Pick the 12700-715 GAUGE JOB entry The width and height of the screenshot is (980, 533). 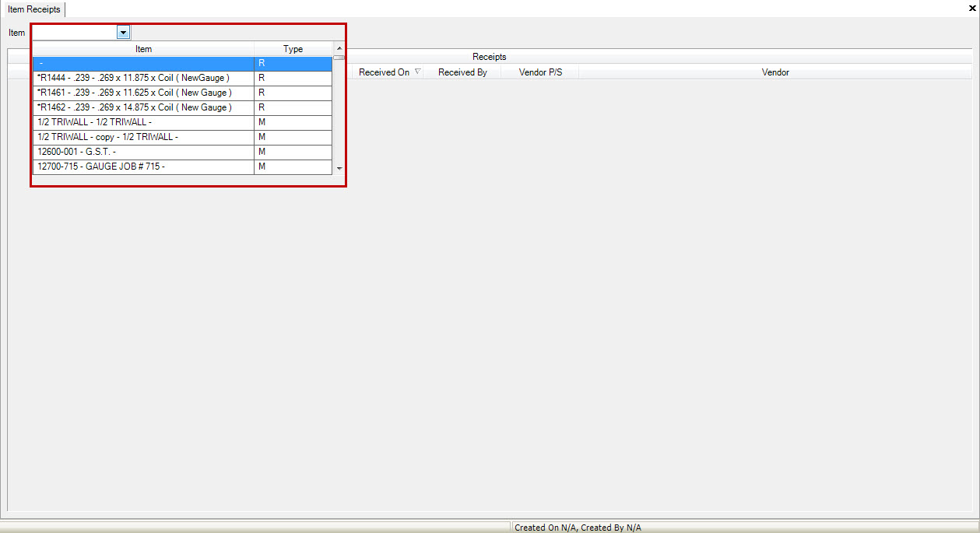[143, 167]
